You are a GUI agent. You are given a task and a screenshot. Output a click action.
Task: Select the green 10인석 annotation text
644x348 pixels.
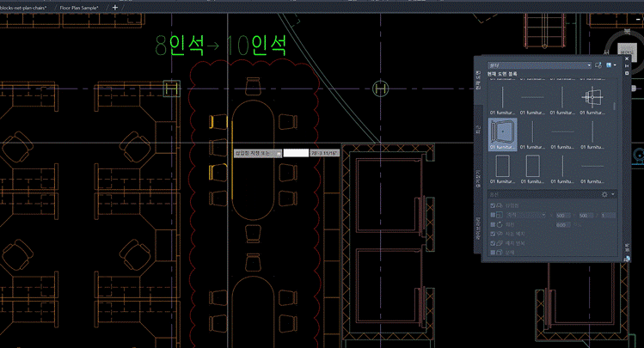tap(256, 45)
